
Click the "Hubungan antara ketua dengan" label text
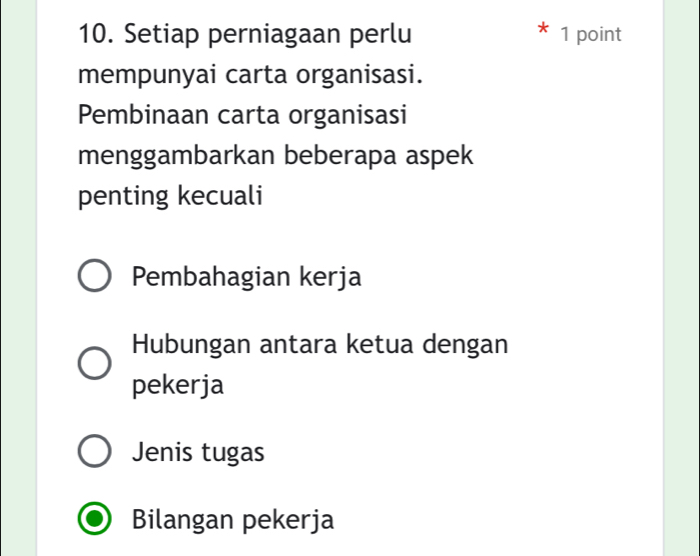click(x=320, y=345)
